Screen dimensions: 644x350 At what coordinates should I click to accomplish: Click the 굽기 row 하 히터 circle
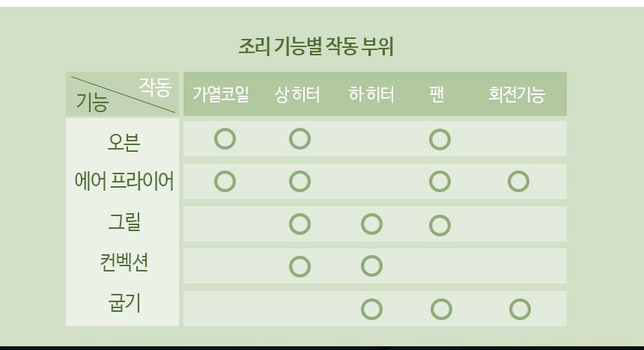(371, 309)
